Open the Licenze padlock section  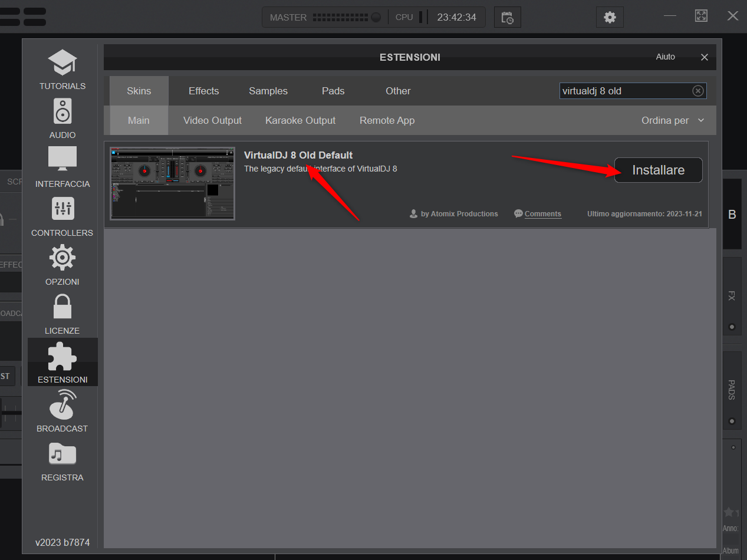pyautogui.click(x=62, y=314)
